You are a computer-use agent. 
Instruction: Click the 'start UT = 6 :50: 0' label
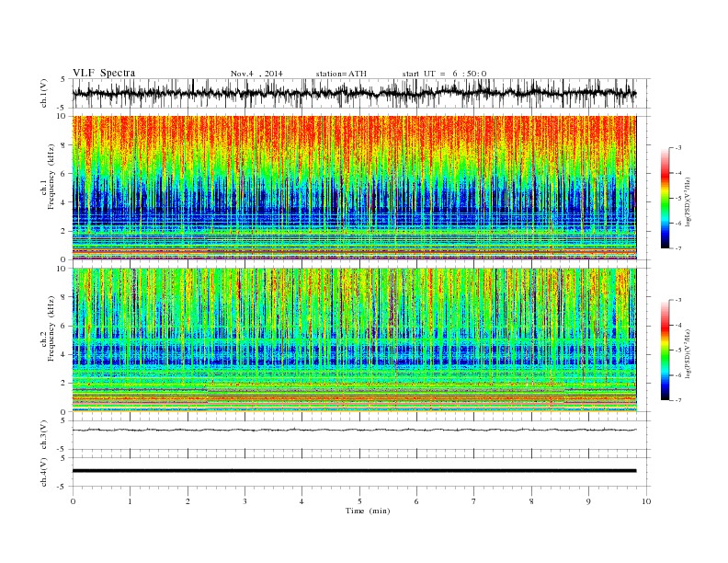tap(444, 74)
